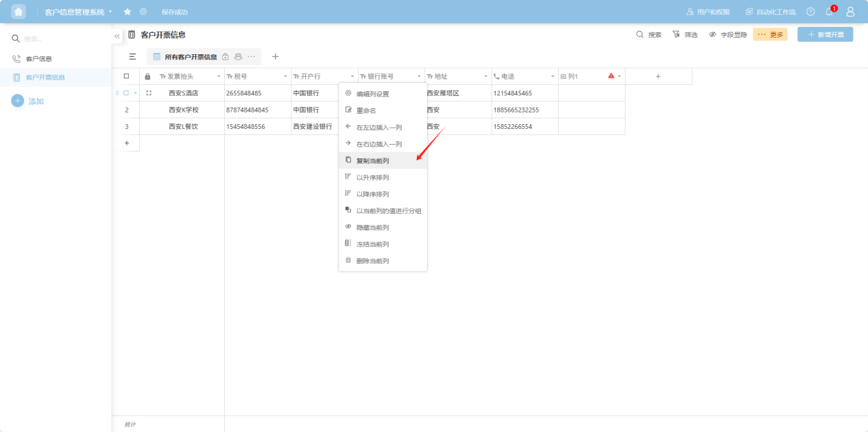Viewport: 868px width, 432px height.
Task: Select 复制当前列 from context menu
Action: tap(372, 160)
